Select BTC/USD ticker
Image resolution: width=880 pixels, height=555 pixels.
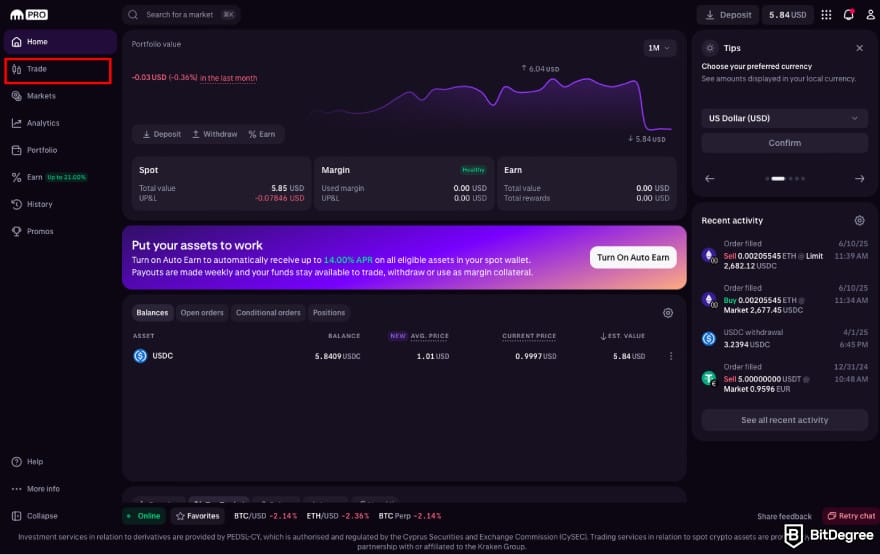(265, 516)
